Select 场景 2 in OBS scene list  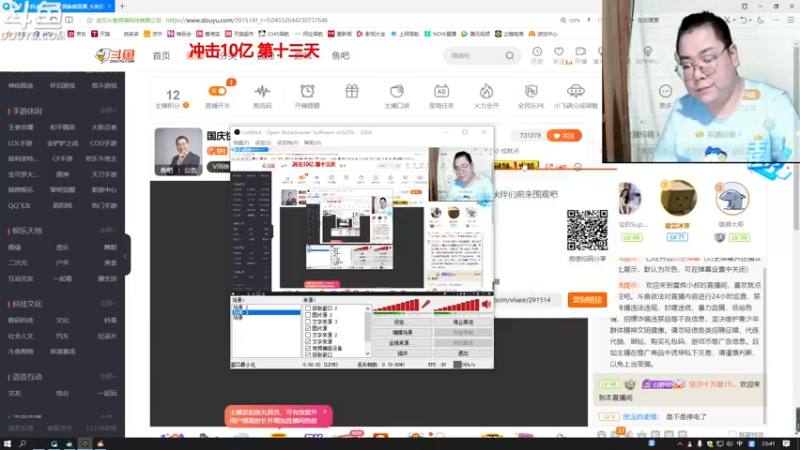[240, 308]
